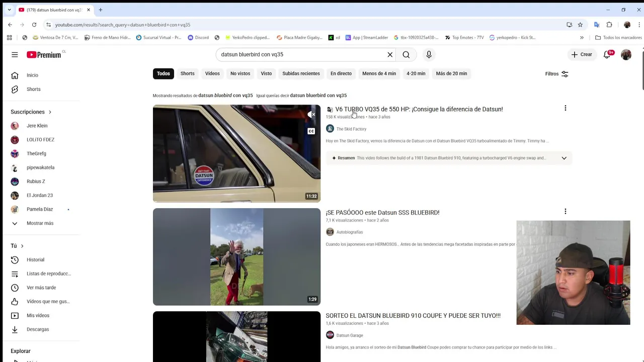Open the Datsun car window thumbnail

tap(236, 153)
